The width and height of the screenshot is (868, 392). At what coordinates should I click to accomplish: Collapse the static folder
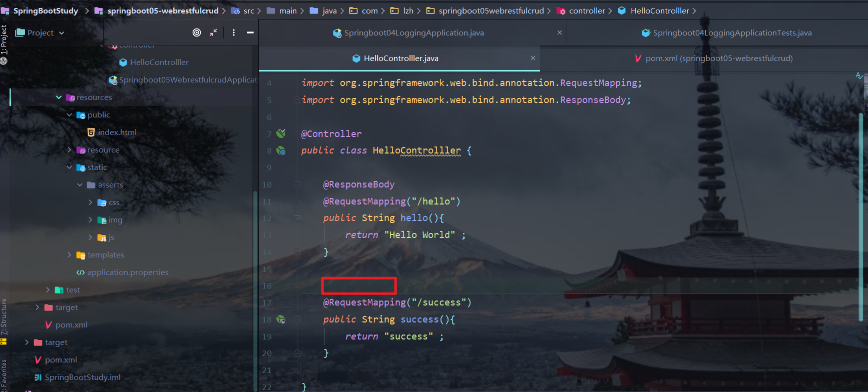pyautogui.click(x=70, y=167)
